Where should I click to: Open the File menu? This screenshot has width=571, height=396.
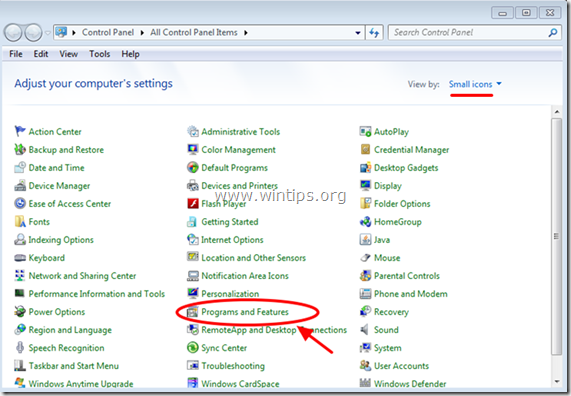16,54
